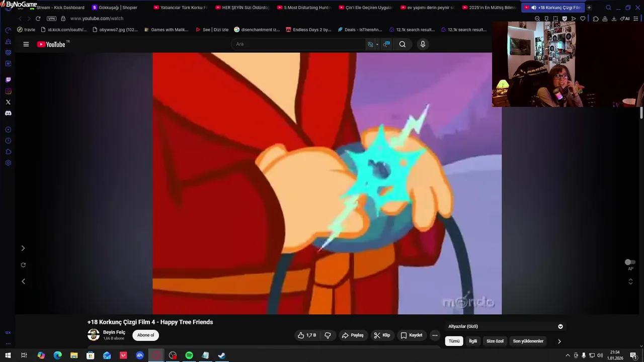
Task: Open the Deals - IsThereAn... bookmark
Action: pos(360,30)
